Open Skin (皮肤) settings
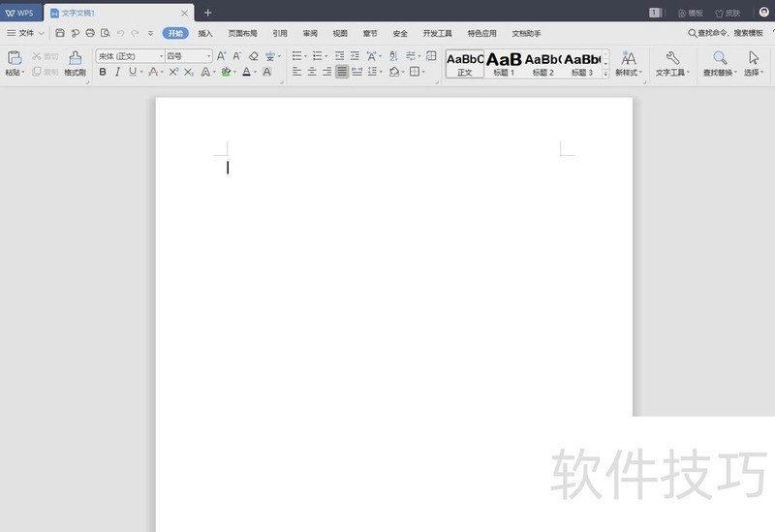The image size is (775, 532). 728,13
